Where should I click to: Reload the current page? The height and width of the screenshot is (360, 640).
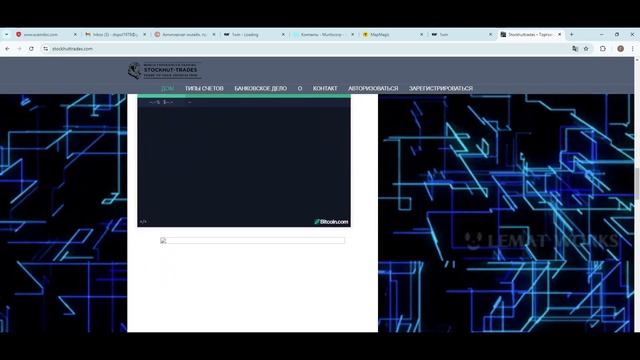[x=31, y=49]
